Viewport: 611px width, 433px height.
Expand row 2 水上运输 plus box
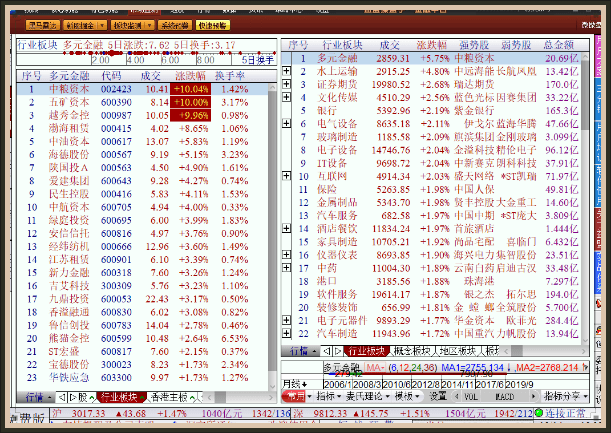coord(286,71)
